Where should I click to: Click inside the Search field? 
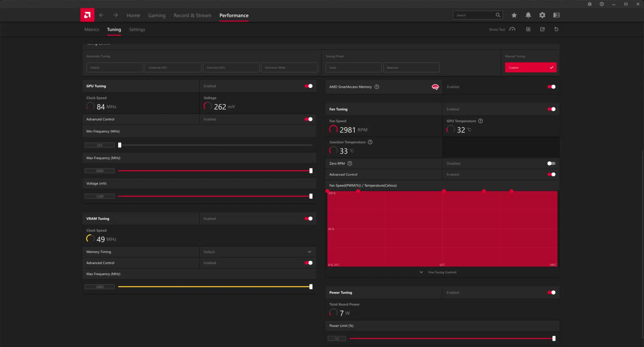[476, 15]
